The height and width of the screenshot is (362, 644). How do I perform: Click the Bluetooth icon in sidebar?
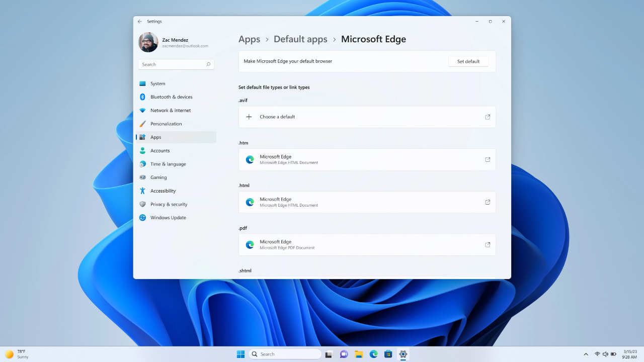coord(142,97)
